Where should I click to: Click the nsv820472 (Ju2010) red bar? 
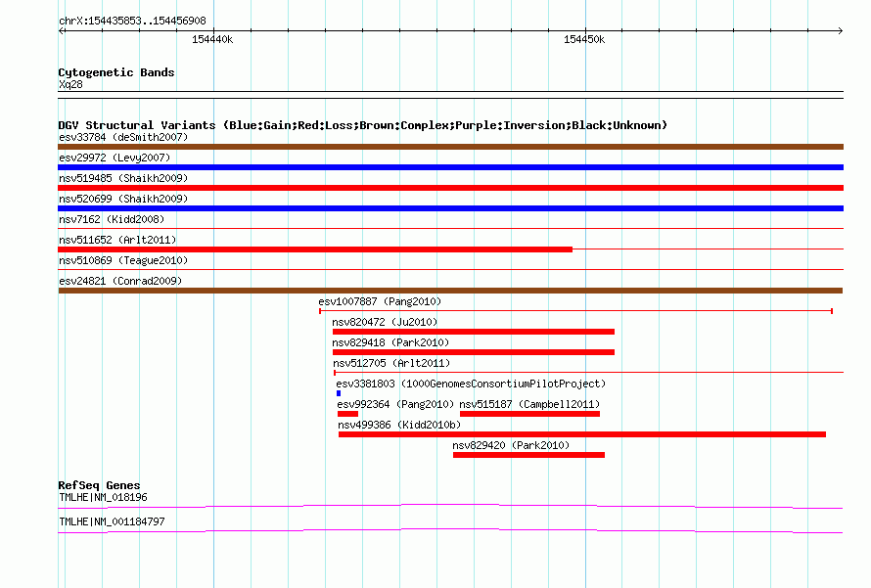point(473,332)
